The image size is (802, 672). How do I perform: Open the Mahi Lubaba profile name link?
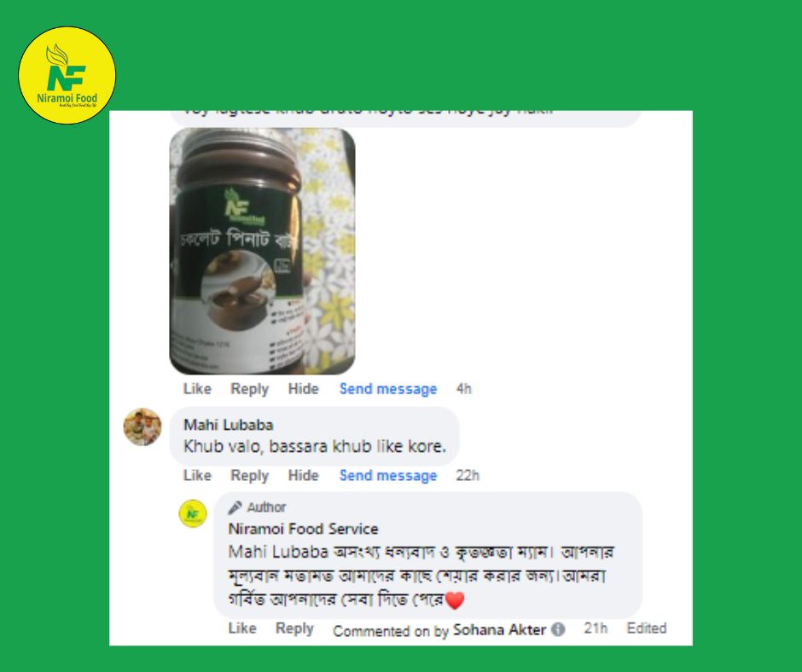pos(229,425)
